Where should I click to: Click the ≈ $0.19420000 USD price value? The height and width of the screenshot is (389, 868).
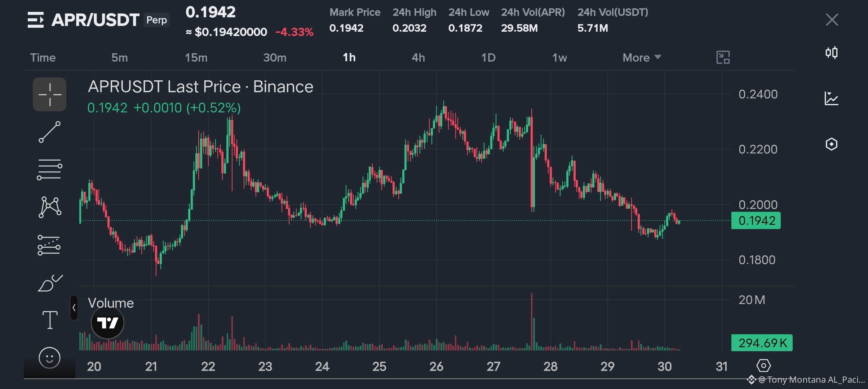pos(226,32)
